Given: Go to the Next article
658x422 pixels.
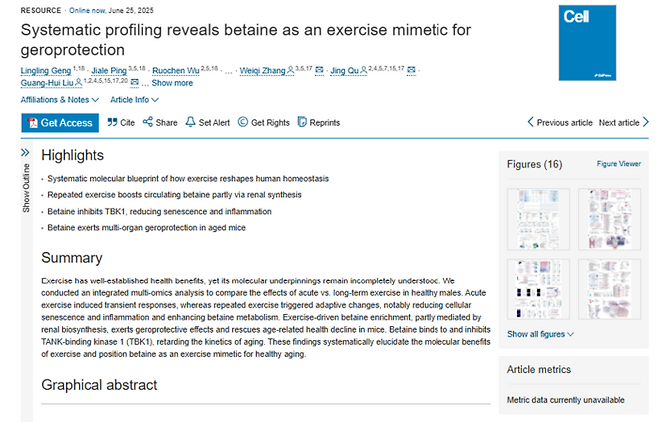Looking at the screenshot, I should (623, 123).
